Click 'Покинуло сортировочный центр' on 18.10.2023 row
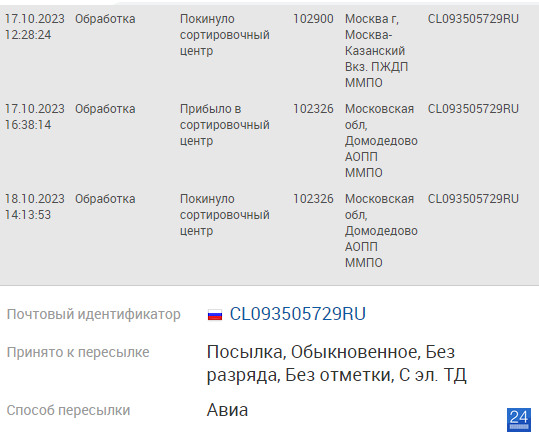539x440 pixels. 225,215
